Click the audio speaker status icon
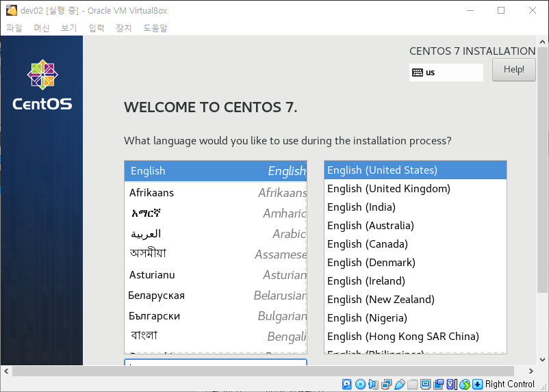Screen dimensions: 549x392 click(x=373, y=384)
